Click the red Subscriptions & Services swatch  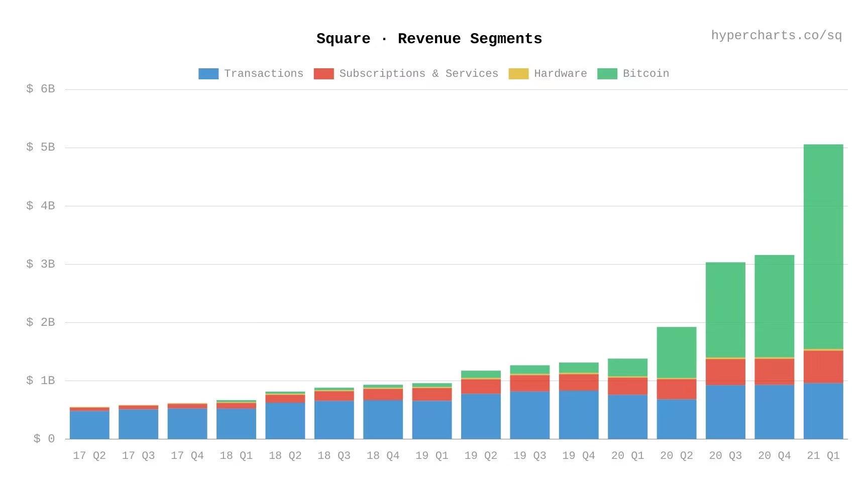[x=323, y=74]
